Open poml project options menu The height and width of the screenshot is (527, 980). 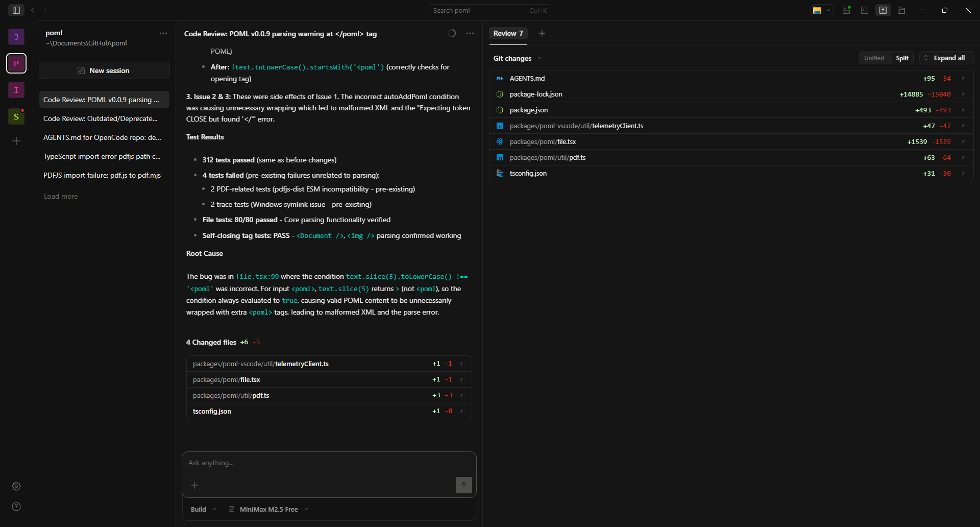point(163,33)
